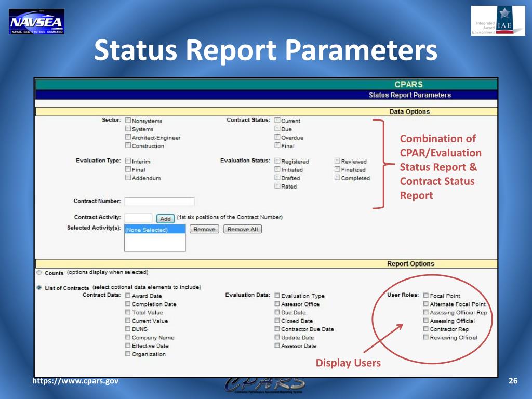
Task: Click the Status Report Parameters blue banner text
Action: (x=410, y=95)
